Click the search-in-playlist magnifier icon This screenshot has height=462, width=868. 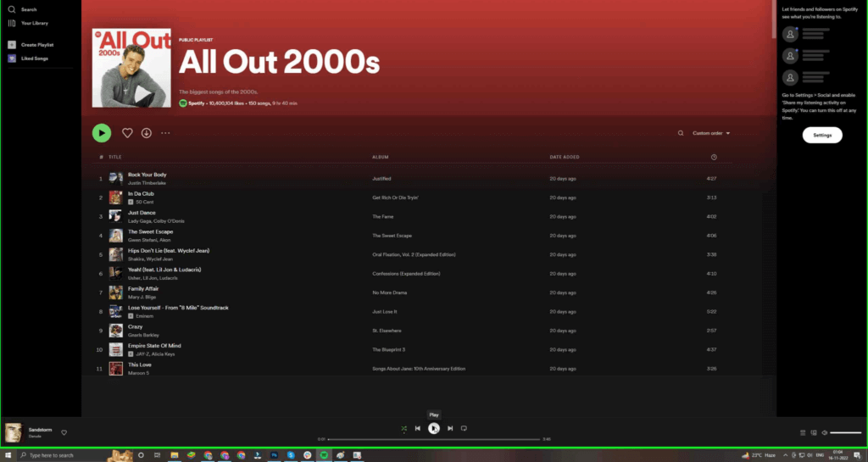click(x=681, y=133)
